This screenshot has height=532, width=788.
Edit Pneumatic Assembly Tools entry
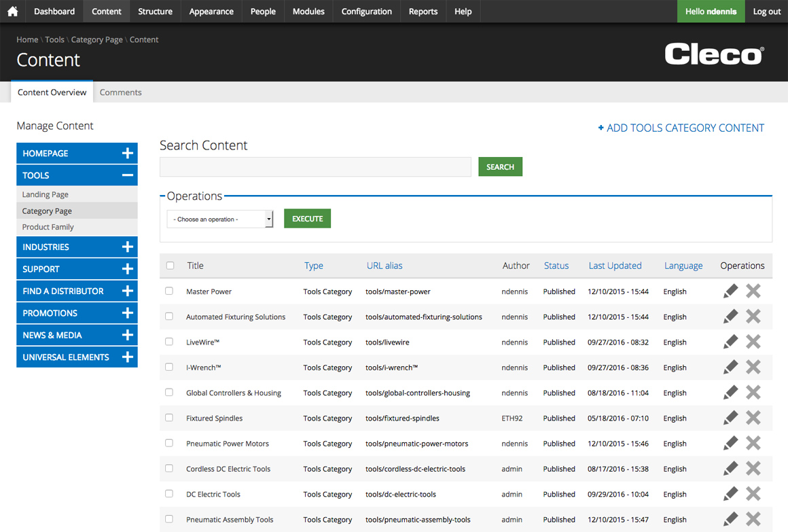(731, 519)
